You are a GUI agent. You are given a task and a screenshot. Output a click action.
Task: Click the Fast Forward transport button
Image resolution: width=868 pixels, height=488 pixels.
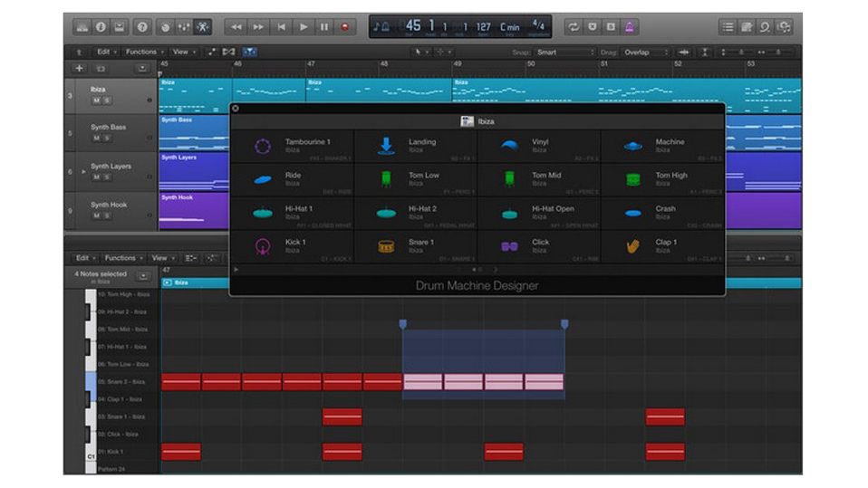coord(258,26)
